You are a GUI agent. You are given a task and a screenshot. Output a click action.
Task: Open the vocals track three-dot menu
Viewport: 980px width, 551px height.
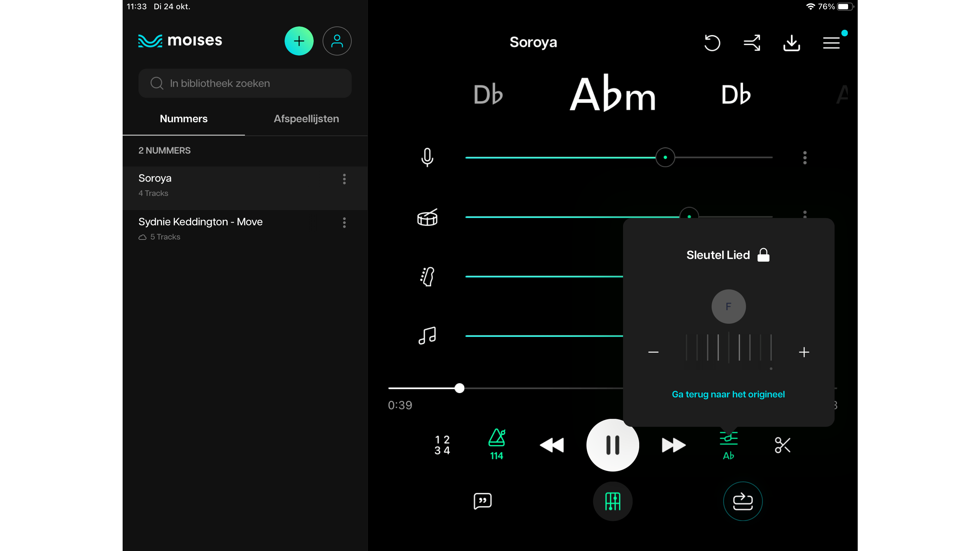tap(804, 158)
